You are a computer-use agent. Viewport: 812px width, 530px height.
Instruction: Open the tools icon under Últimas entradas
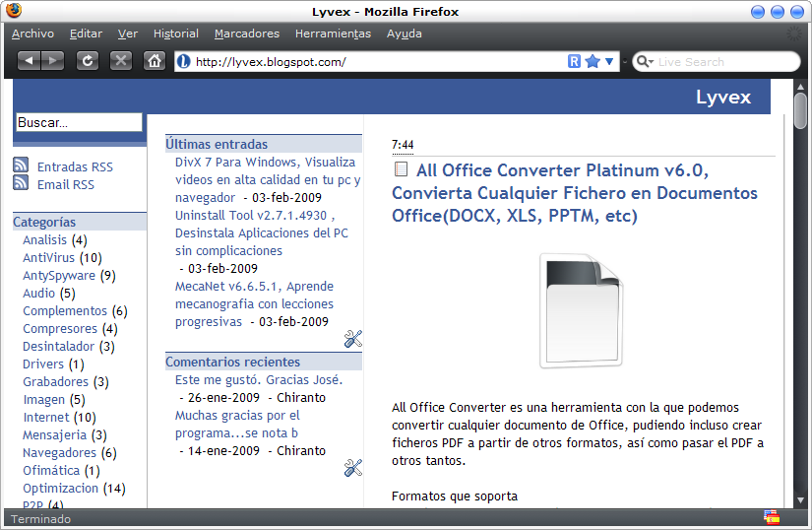tap(352, 340)
